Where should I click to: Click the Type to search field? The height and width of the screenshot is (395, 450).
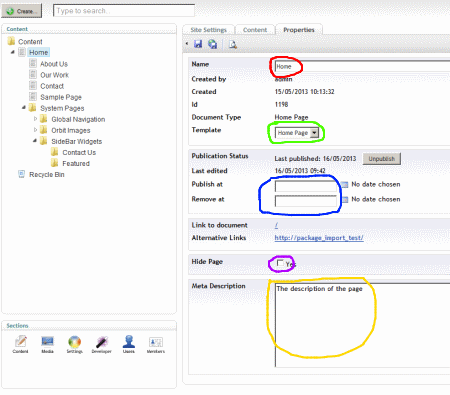(x=124, y=11)
